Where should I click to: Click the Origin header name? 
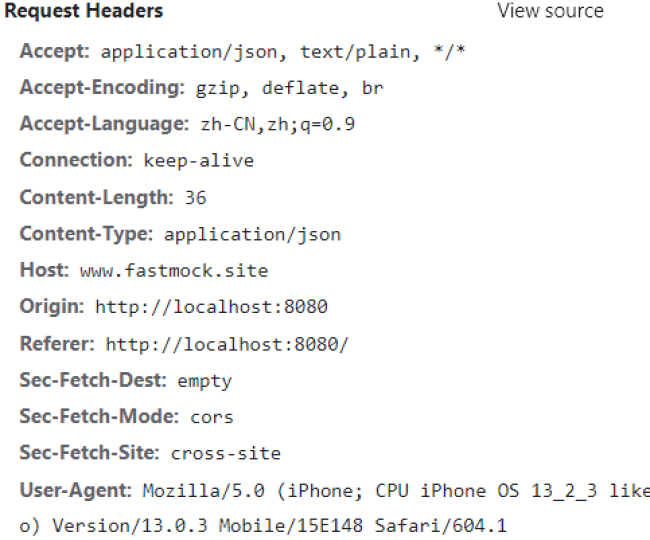click(x=50, y=307)
